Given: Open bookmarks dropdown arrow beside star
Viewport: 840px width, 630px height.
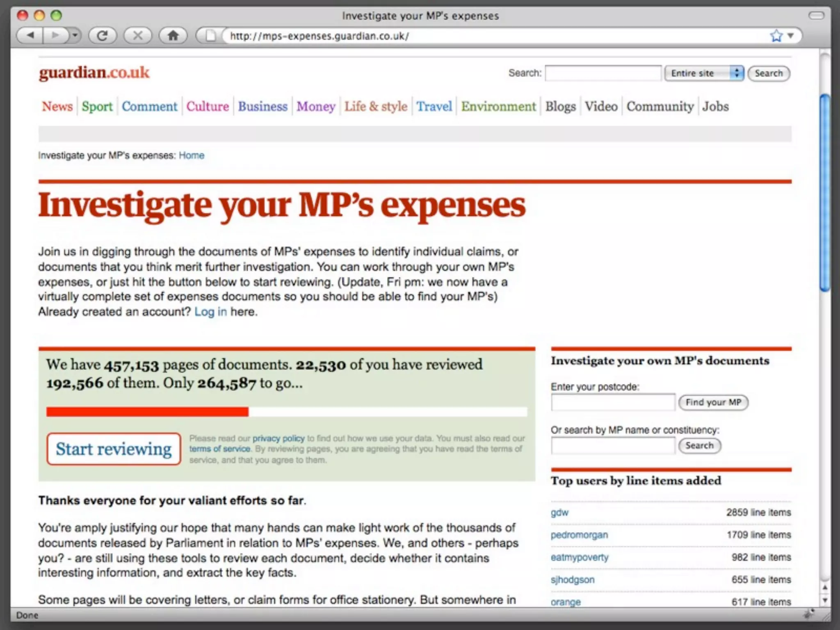Looking at the screenshot, I should [x=791, y=36].
